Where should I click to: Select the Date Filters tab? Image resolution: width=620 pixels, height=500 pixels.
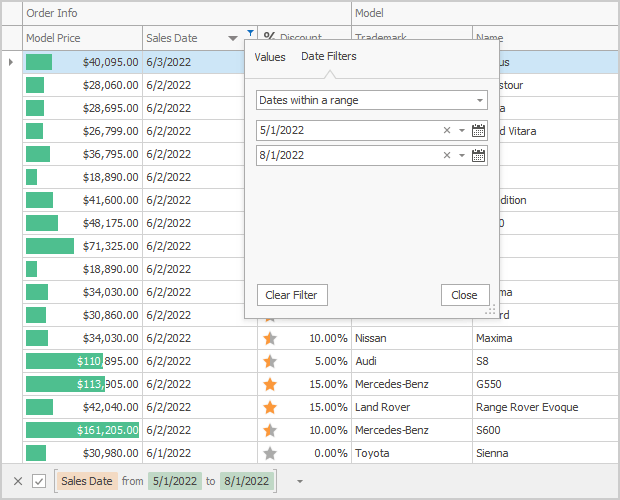point(329,57)
